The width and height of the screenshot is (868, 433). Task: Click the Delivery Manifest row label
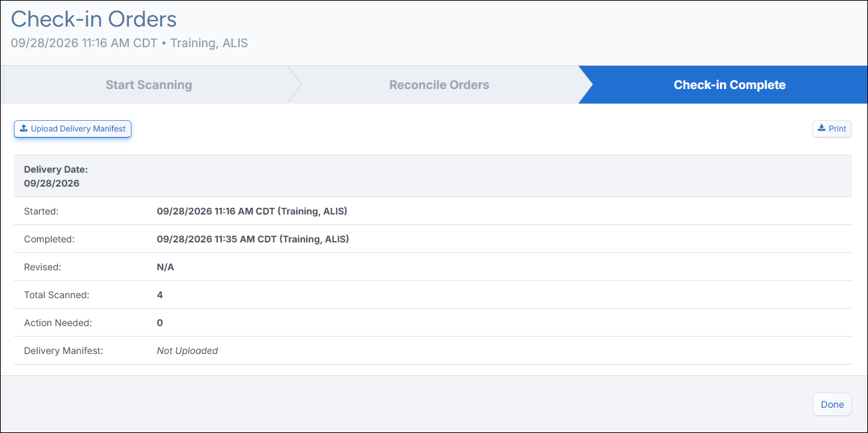(x=64, y=351)
